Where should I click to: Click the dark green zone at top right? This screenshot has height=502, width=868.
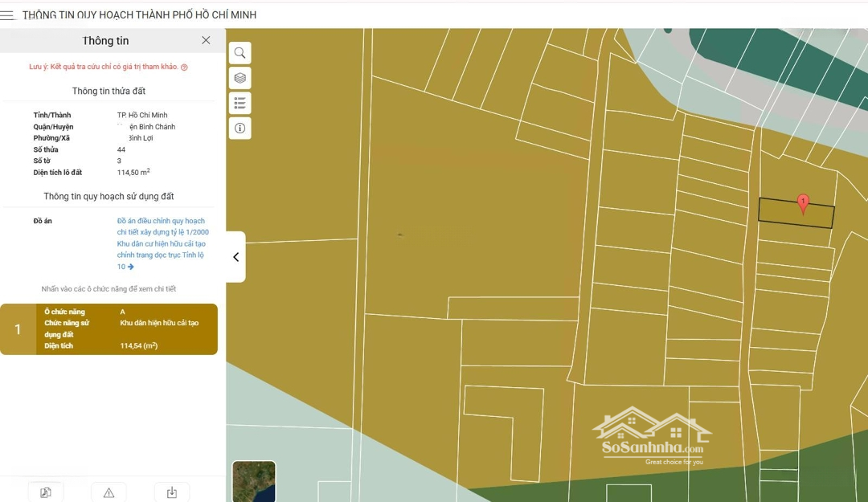pos(812,64)
